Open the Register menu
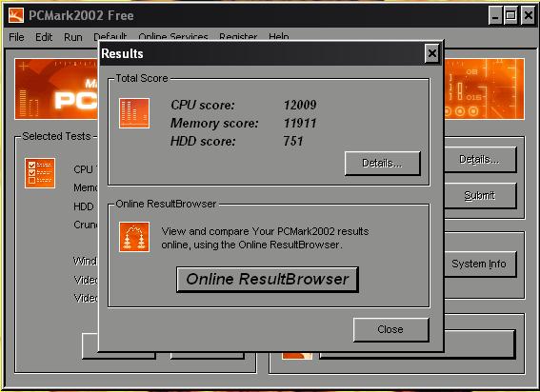This screenshot has width=540, height=392. click(238, 36)
